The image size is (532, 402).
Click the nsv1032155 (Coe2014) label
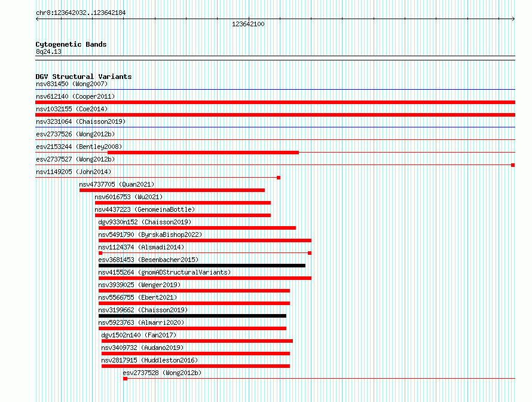[72, 109]
